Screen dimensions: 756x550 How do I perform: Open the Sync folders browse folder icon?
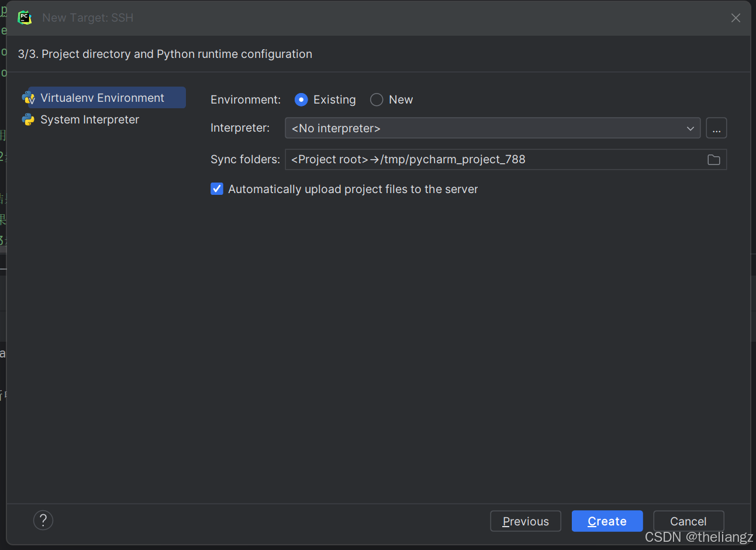pyautogui.click(x=713, y=160)
